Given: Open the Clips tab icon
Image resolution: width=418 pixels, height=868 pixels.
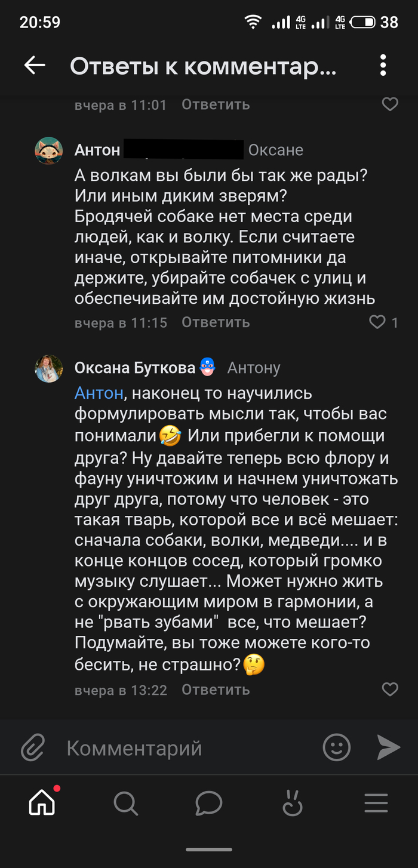Looking at the screenshot, I should click(293, 804).
